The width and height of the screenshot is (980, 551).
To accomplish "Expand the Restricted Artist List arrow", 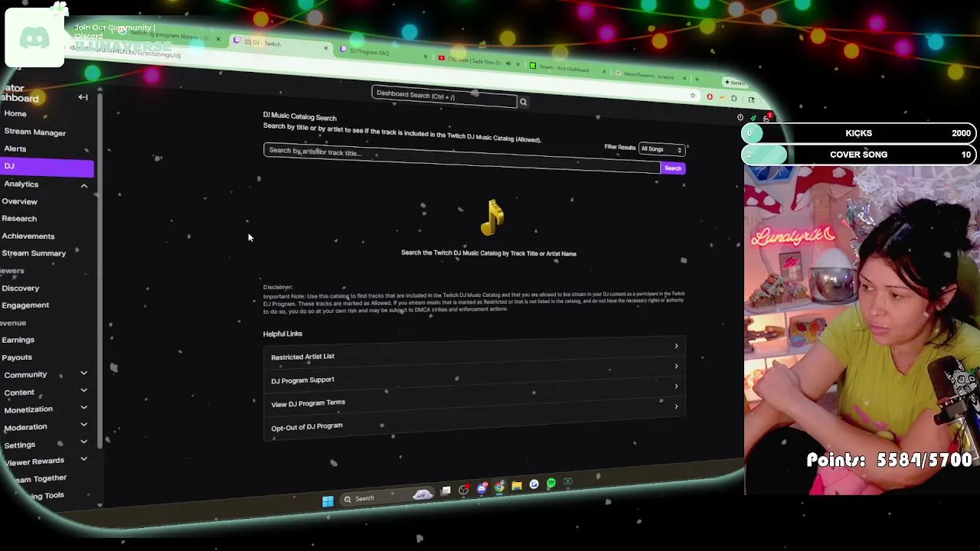I will tap(676, 347).
